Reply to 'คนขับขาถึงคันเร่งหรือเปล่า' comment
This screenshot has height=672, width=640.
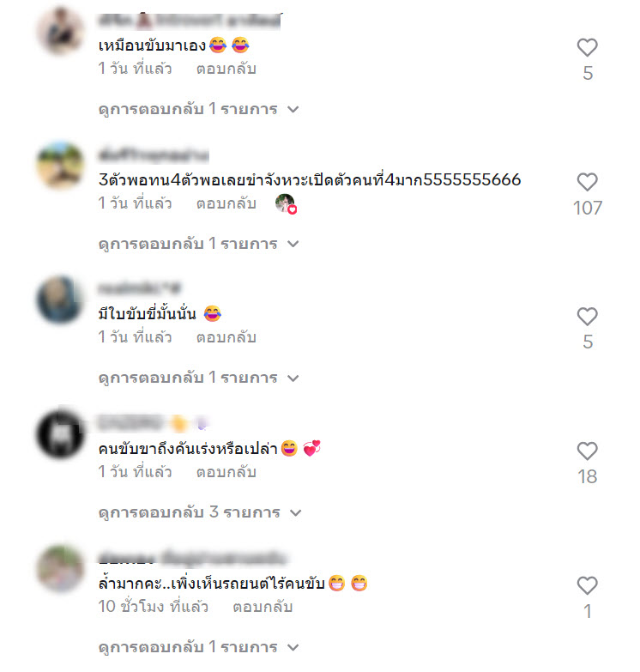point(226,472)
